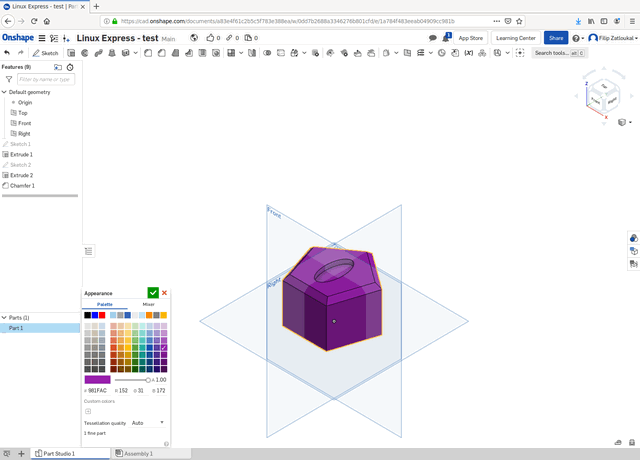Image resolution: width=640 pixels, height=460 pixels.
Task: Open the Learning Center
Action: tap(516, 38)
